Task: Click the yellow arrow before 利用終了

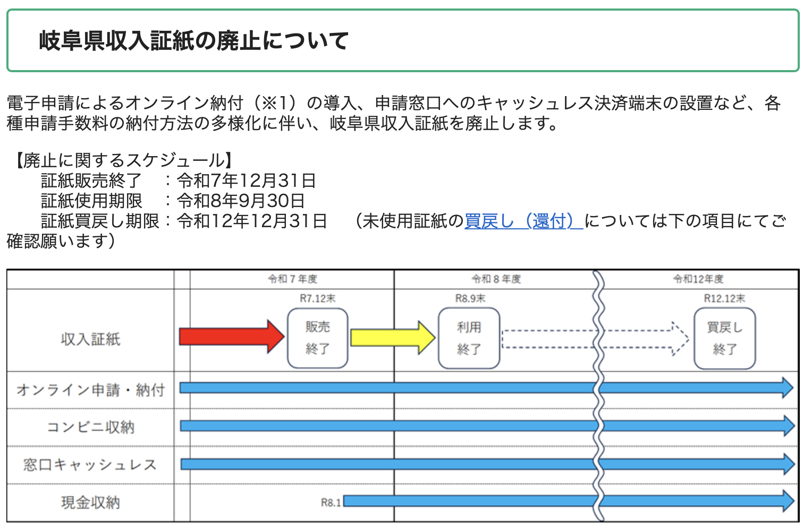Action: [393, 337]
